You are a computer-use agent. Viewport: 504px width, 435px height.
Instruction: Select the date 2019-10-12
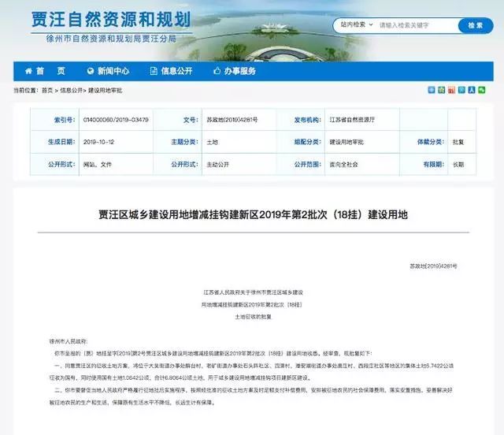[98, 142]
